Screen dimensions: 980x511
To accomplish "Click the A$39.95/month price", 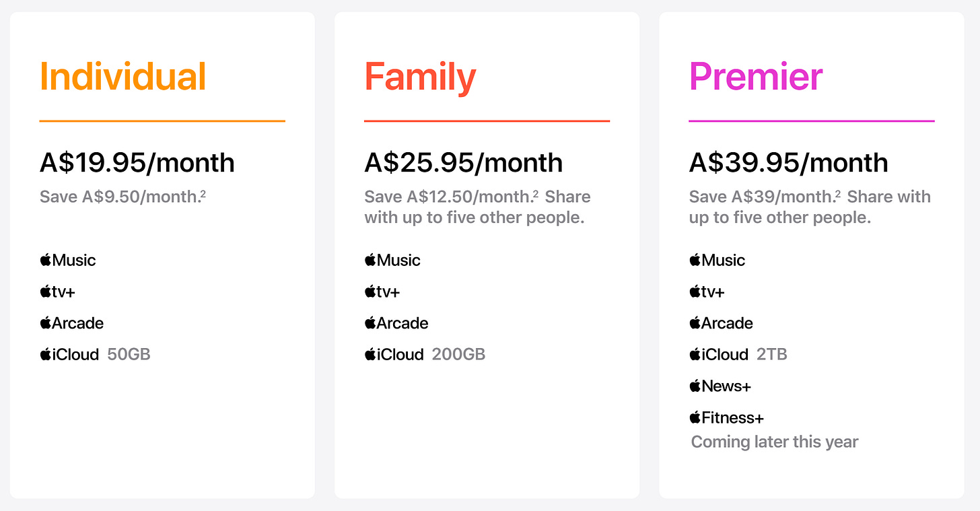I will point(789,163).
